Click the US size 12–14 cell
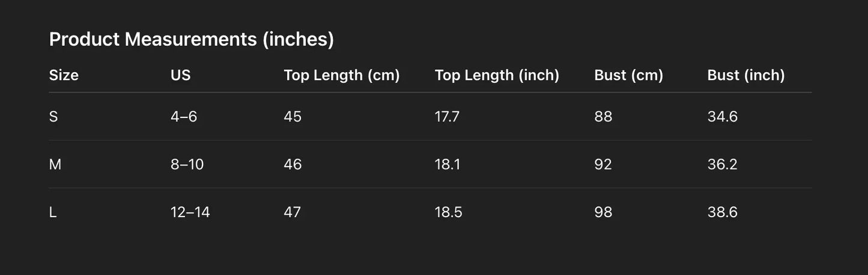Image resolution: width=868 pixels, height=275 pixels. click(x=190, y=212)
